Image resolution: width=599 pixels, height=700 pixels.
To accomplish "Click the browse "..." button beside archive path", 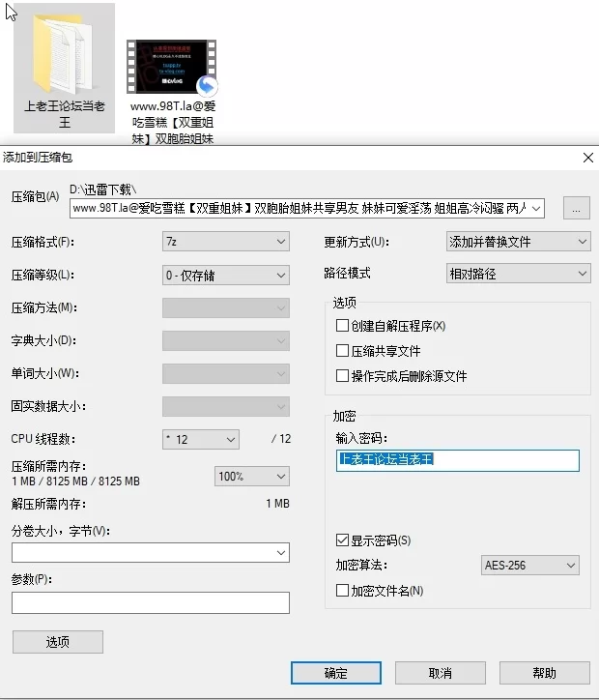I will [x=576, y=208].
